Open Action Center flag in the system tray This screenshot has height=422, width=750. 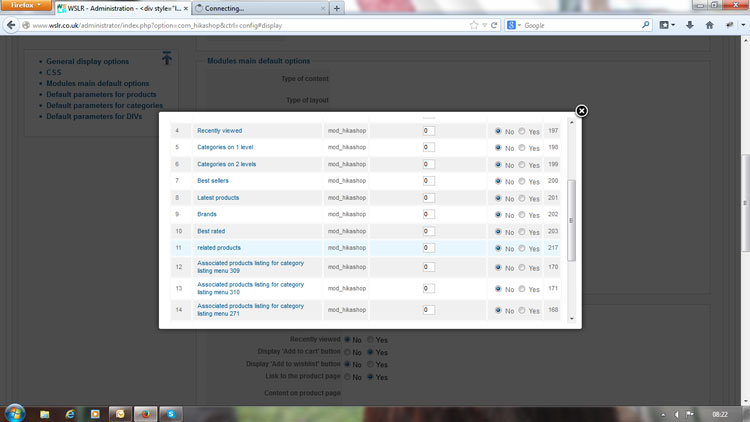coord(690,414)
